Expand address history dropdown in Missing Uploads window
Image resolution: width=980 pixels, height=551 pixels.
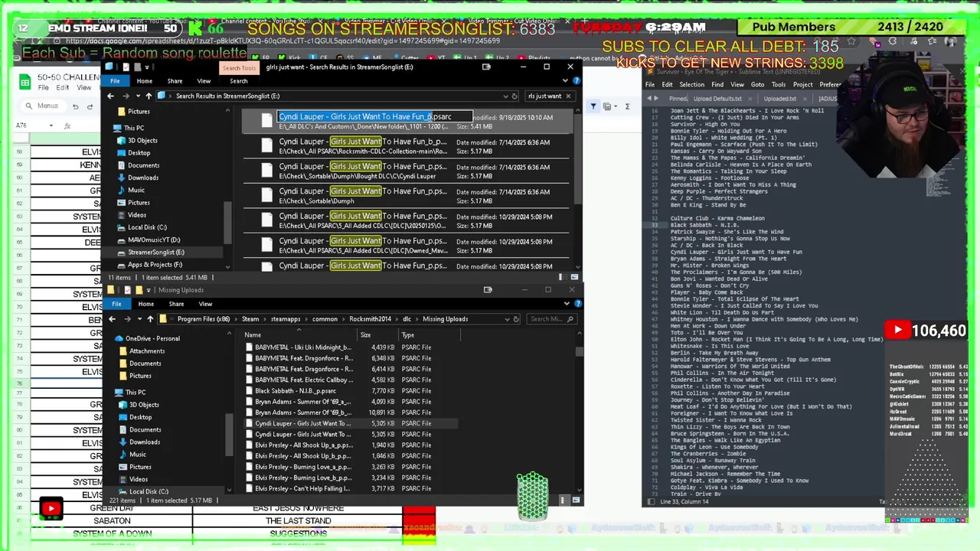pos(507,318)
